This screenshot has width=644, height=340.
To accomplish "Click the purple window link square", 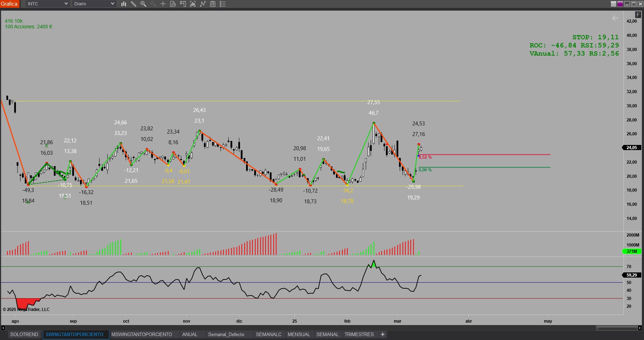I will tap(620, 4).
